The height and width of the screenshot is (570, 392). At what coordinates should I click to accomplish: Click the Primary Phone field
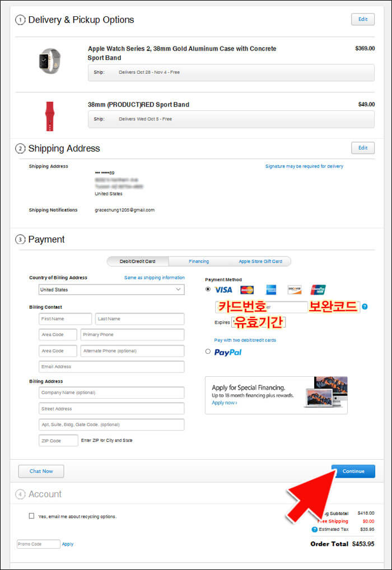[132, 334]
